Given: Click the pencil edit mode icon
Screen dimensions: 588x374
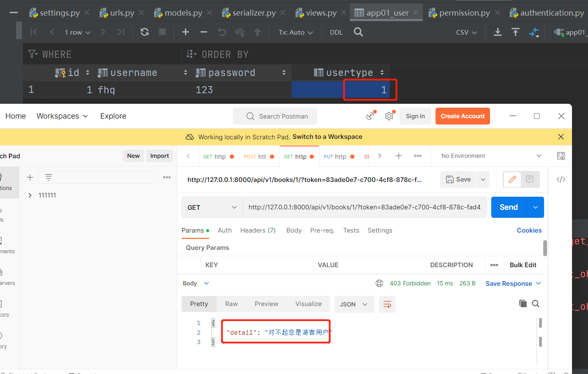Looking at the screenshot, I should click(x=512, y=179).
